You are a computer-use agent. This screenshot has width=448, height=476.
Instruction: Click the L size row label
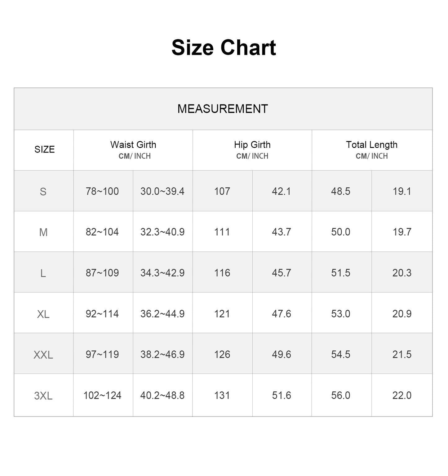coord(43,273)
